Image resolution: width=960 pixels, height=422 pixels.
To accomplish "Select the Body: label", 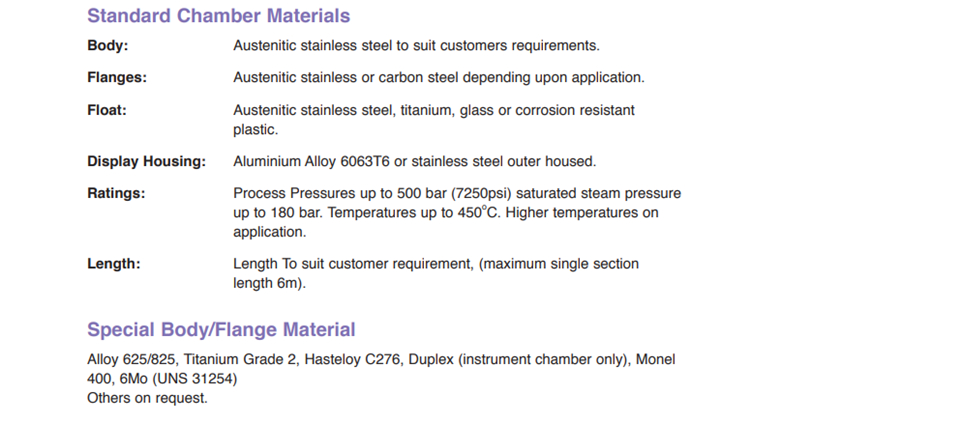I will 108,45.
